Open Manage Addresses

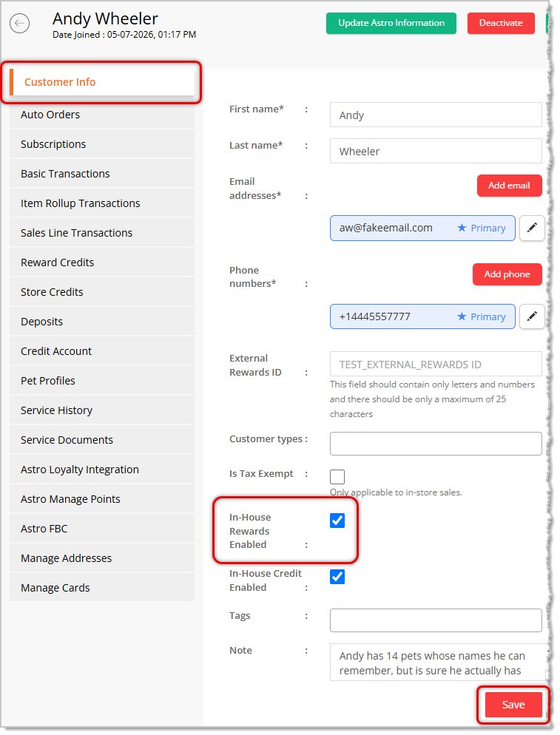coord(102,558)
